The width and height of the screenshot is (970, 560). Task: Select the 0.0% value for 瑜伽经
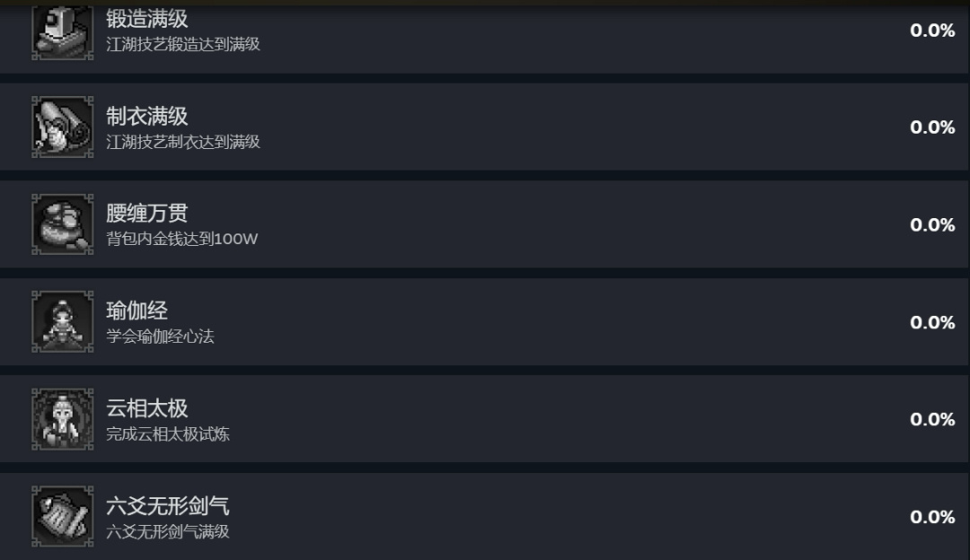[x=932, y=322]
